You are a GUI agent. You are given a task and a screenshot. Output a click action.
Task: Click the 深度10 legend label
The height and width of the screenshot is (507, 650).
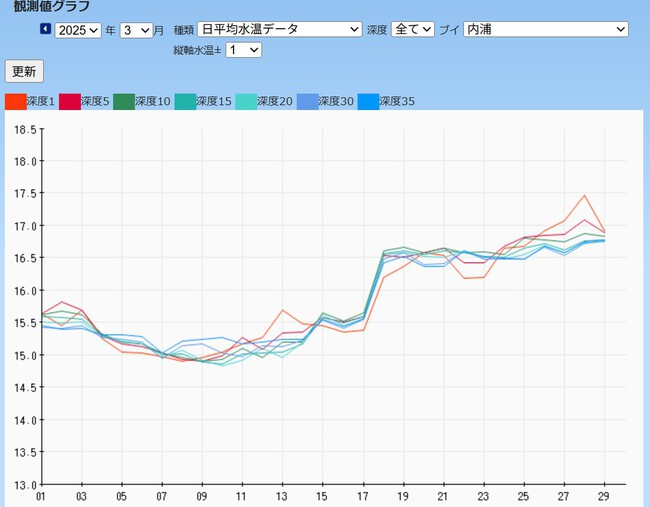pos(153,102)
